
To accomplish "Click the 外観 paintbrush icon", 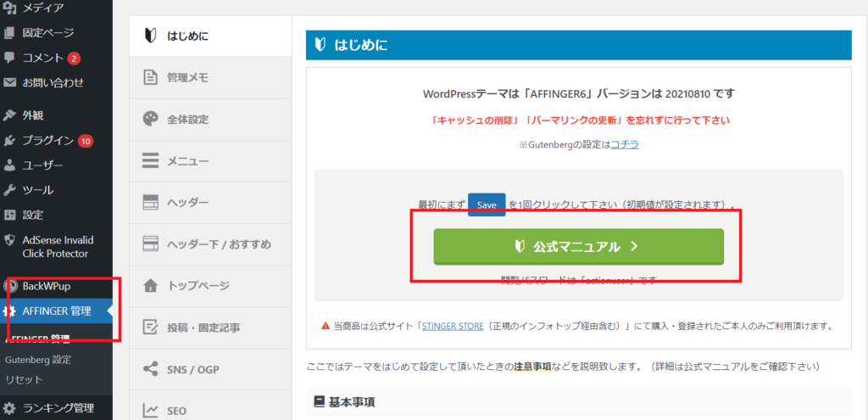I will click(9, 115).
